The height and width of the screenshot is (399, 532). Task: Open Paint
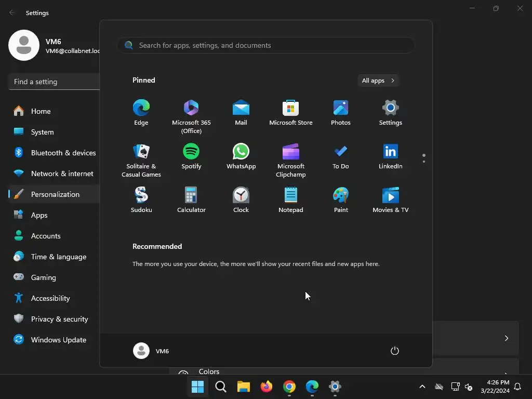point(341,200)
